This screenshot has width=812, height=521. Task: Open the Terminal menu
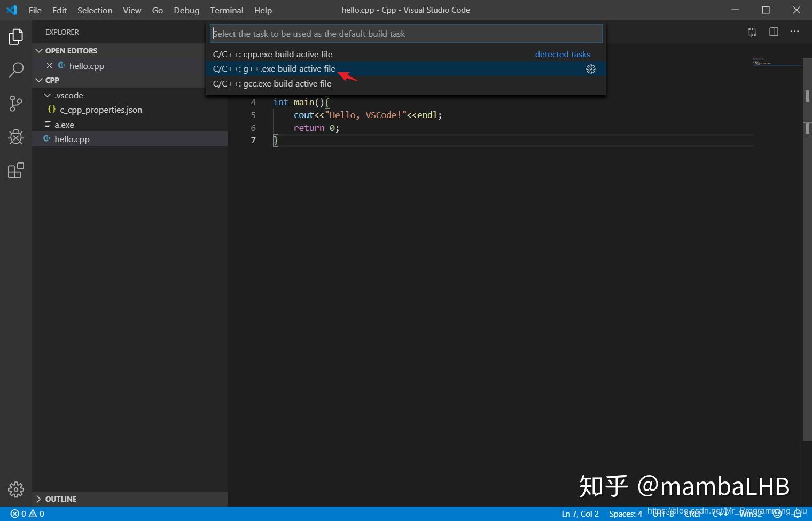227,10
